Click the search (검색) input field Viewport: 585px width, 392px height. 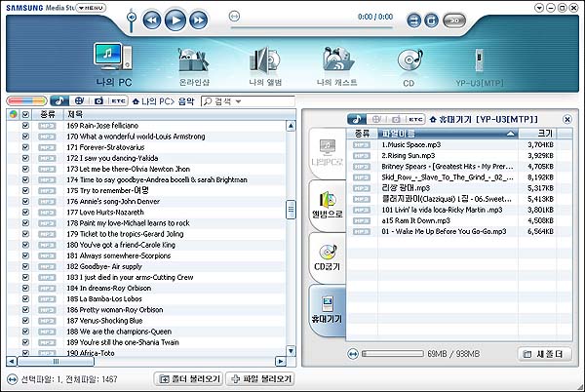click(x=248, y=101)
